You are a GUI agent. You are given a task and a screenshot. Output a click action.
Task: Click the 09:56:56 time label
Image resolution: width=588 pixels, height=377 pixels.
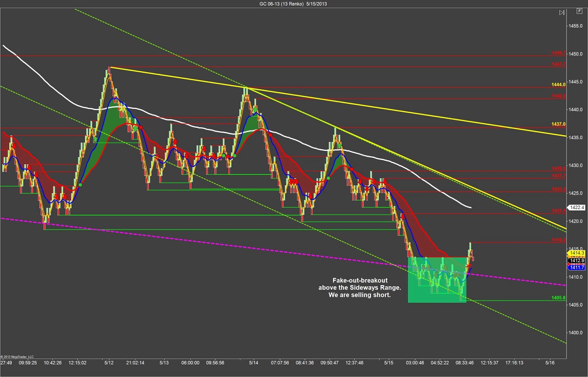(x=215, y=363)
